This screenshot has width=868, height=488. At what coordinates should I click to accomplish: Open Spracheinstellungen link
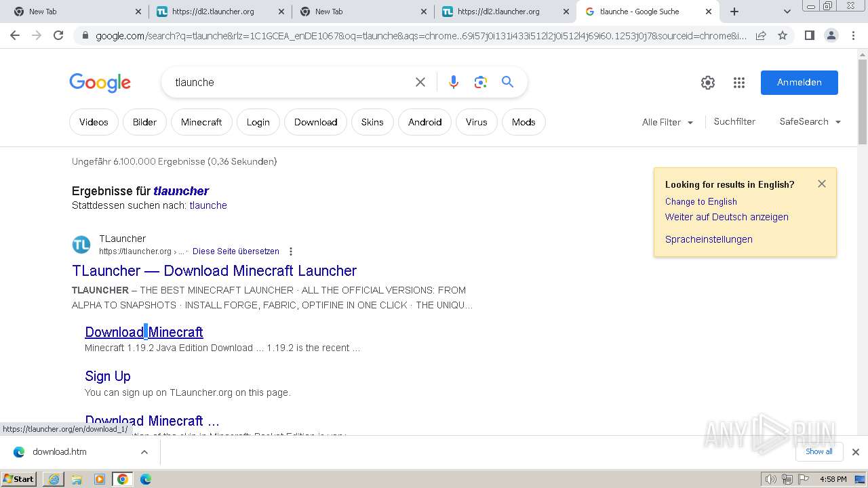tap(709, 239)
